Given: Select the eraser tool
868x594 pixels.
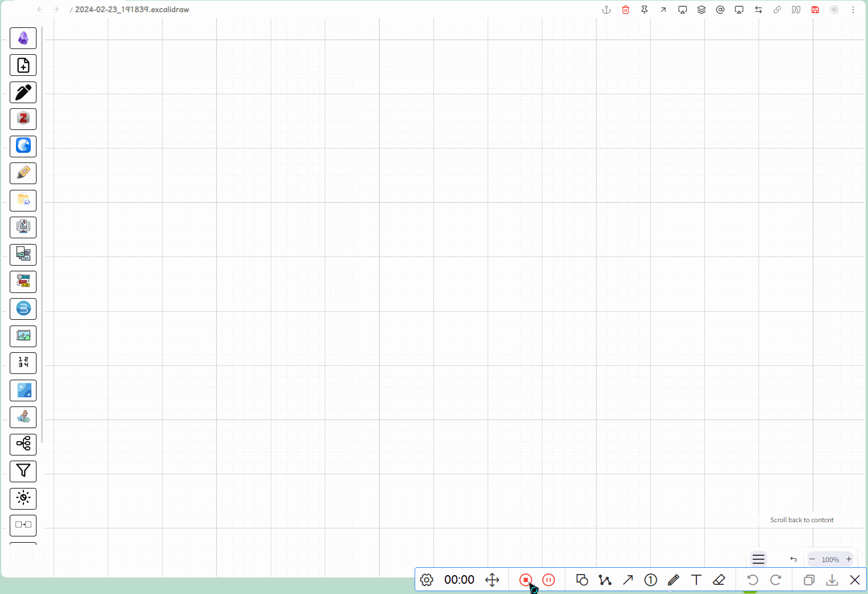Looking at the screenshot, I should tap(719, 580).
